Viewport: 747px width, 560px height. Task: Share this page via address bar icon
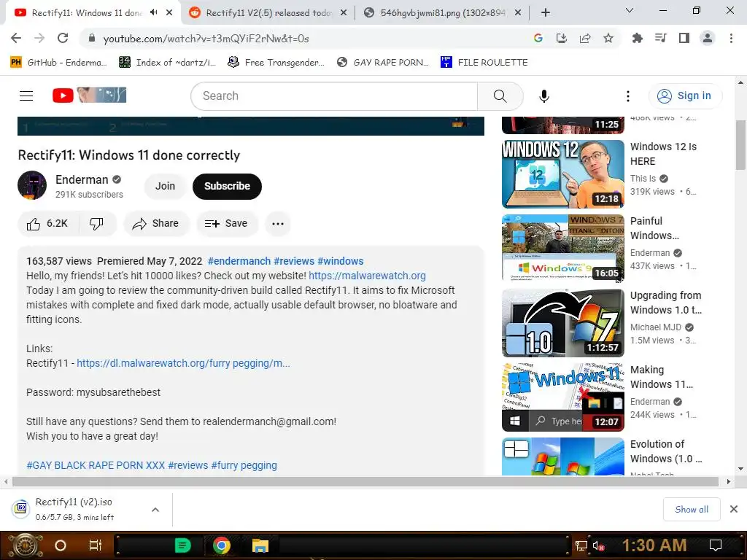(x=584, y=38)
